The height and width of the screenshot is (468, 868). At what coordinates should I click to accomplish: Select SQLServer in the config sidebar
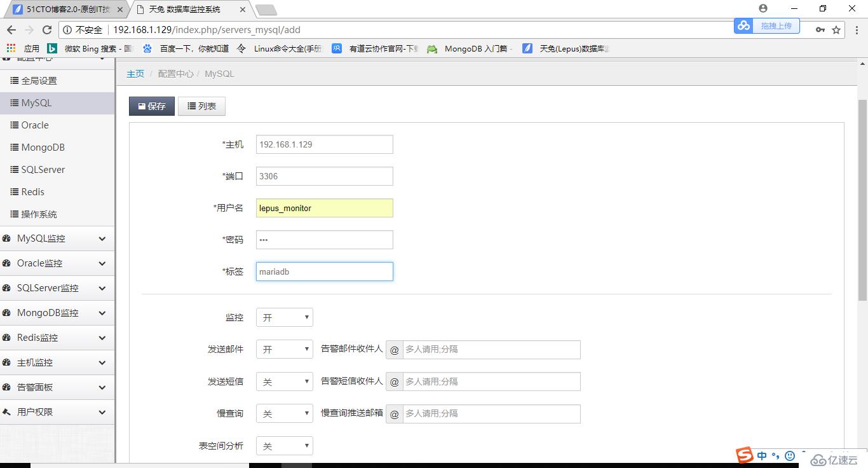(57, 170)
